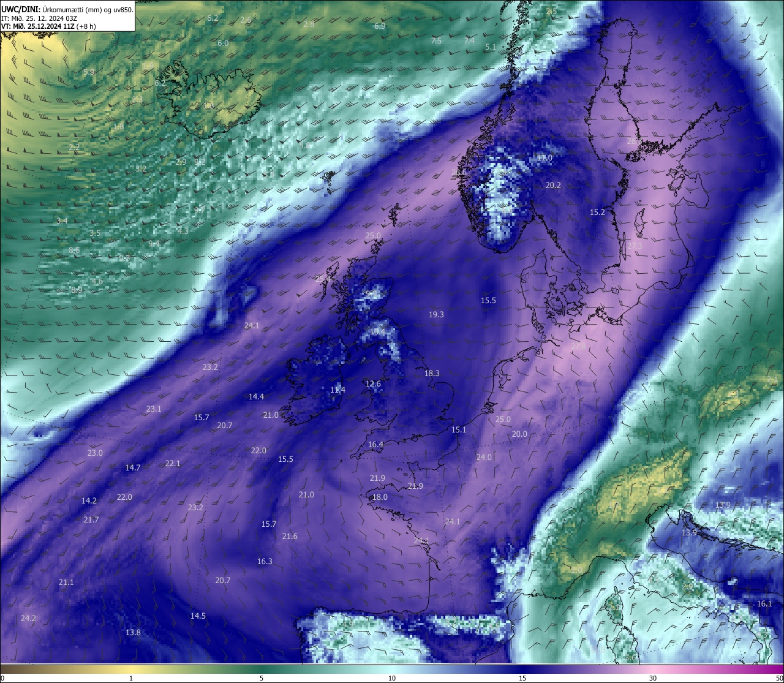Click the '50' tick label on the color scale

(x=779, y=678)
